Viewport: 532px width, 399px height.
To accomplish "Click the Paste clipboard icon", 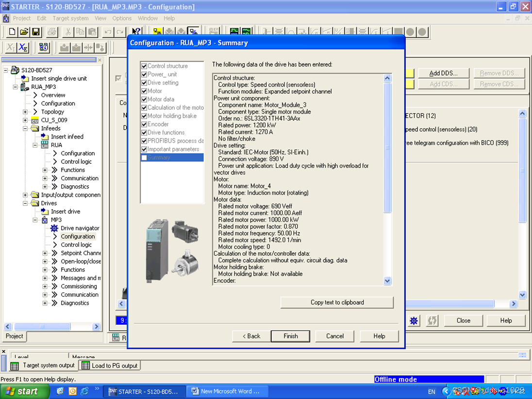I will tap(92, 32).
